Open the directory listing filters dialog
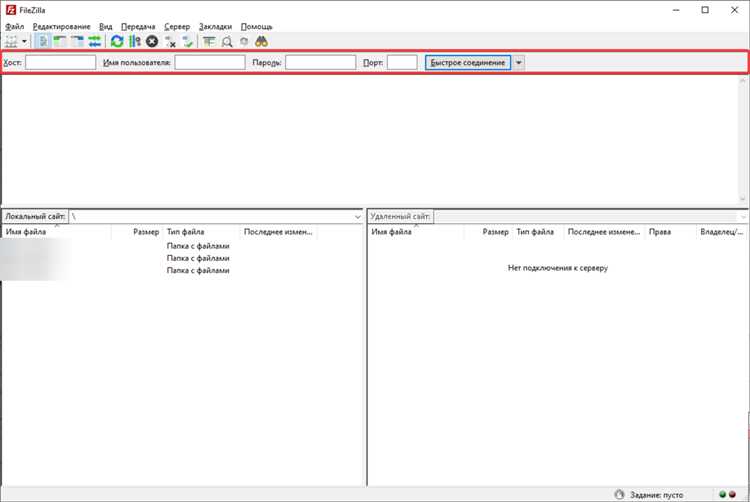The image size is (750, 502). coord(209,42)
